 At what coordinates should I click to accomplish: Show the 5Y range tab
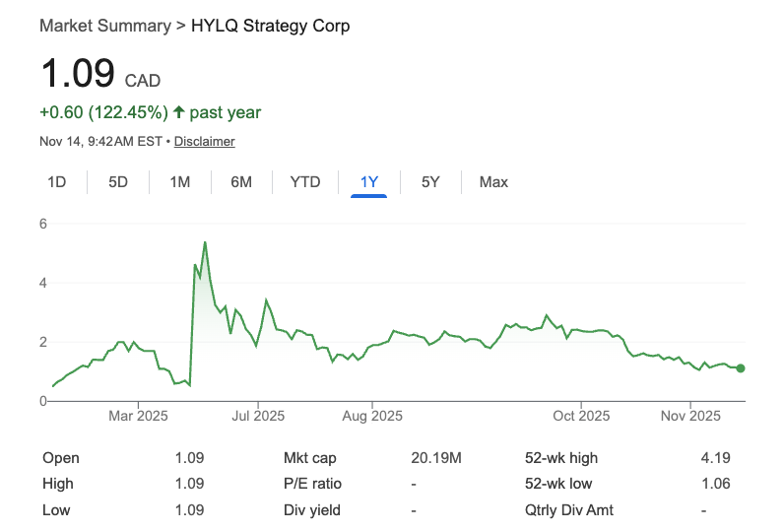coord(430,182)
